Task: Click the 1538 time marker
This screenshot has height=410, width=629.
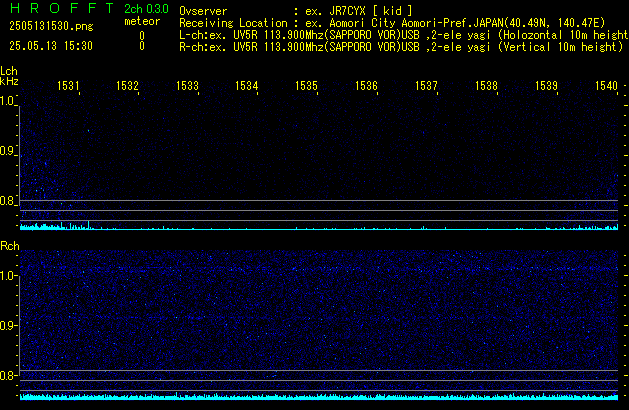Action: coord(486,86)
